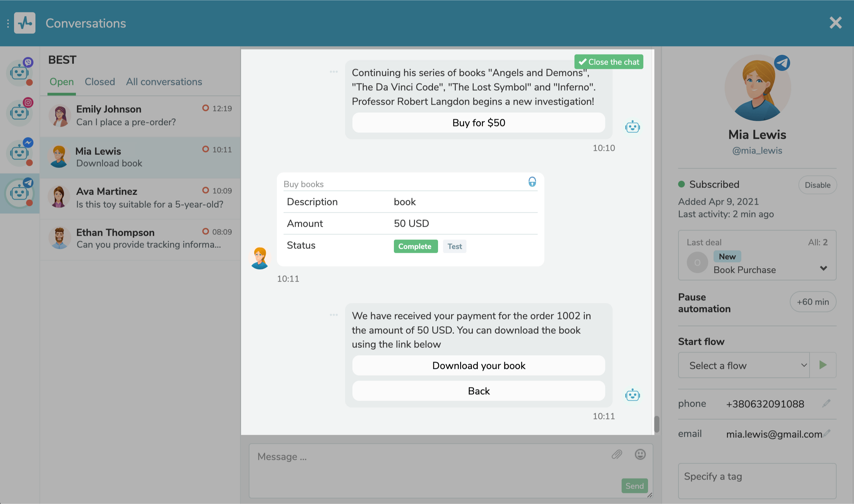
Task: Open the Messenger bot in sidebar
Action: [x=19, y=153]
